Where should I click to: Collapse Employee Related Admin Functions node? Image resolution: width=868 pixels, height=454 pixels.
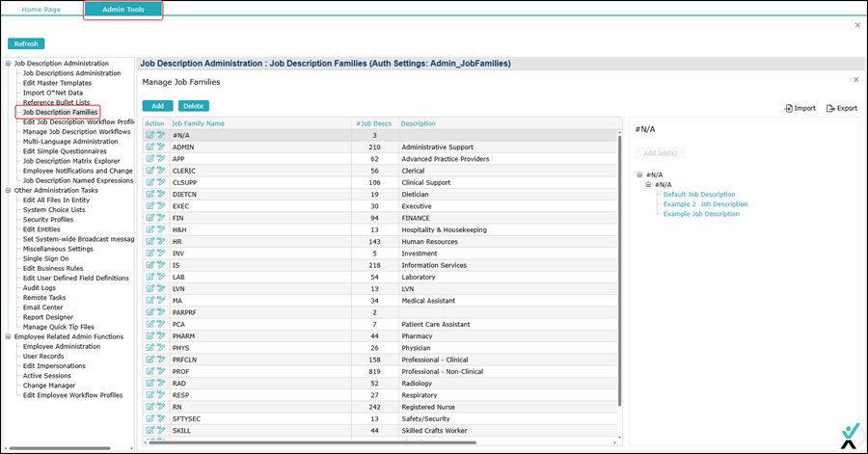tap(8, 336)
